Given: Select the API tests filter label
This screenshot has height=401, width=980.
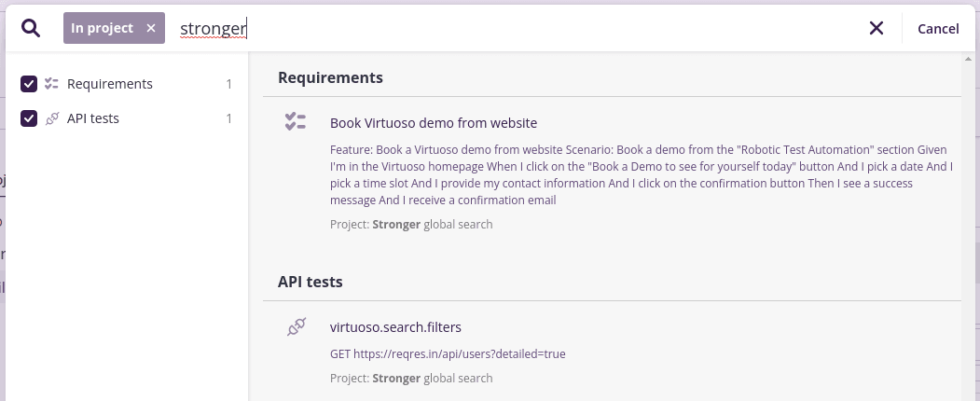Looking at the screenshot, I should [x=92, y=118].
